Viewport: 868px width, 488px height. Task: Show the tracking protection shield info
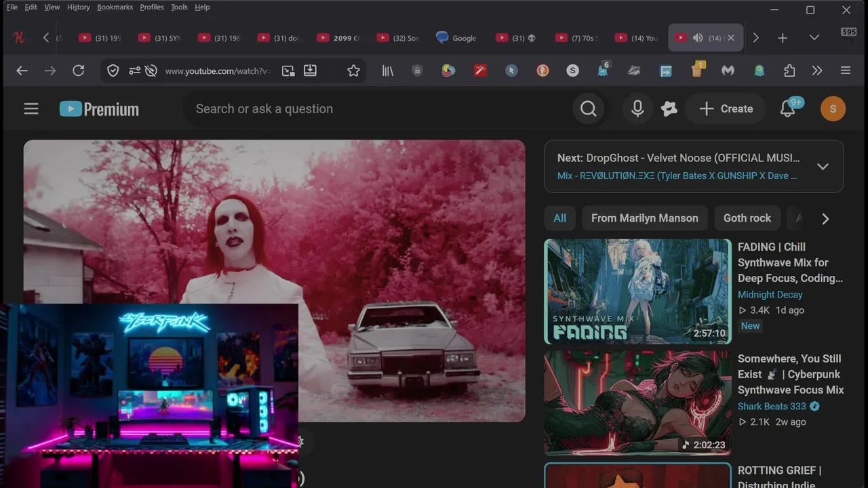click(x=113, y=70)
